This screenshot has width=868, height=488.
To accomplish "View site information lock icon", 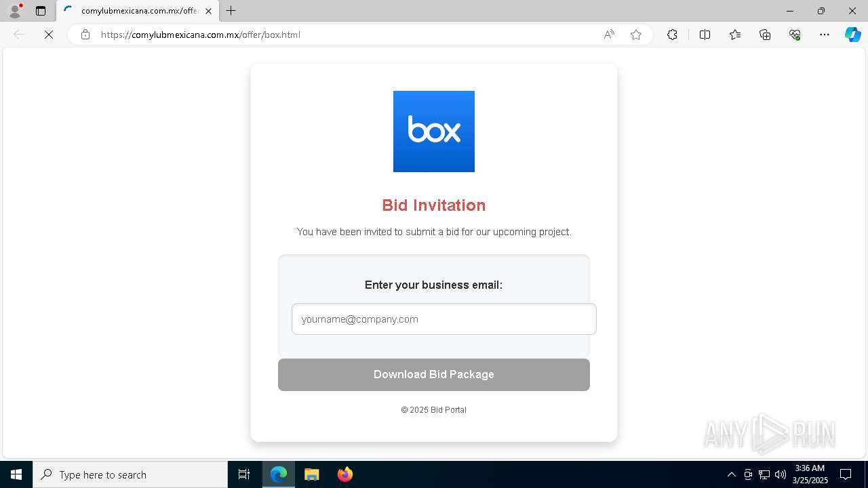I will 85,35.
